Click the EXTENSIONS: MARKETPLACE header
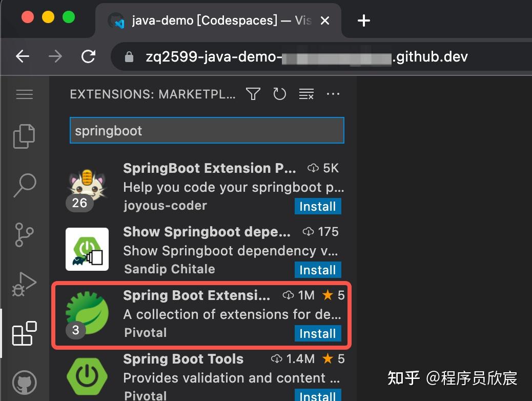 [153, 94]
